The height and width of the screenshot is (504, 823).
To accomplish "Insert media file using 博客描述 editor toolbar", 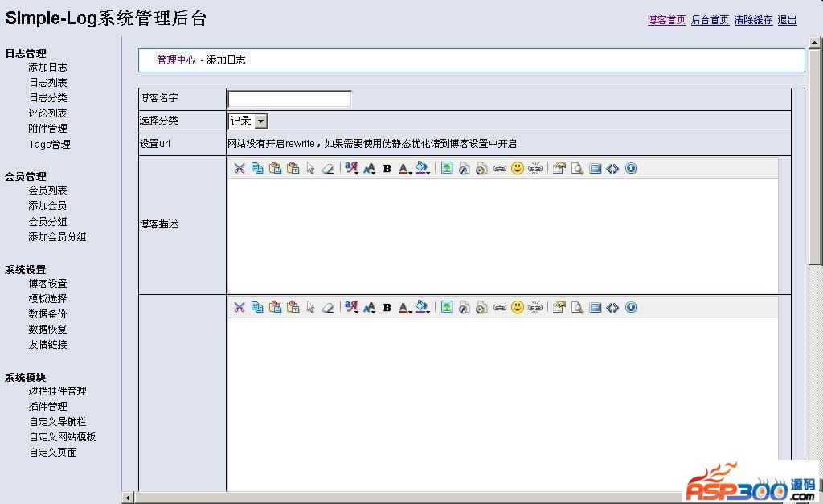I will click(x=481, y=168).
